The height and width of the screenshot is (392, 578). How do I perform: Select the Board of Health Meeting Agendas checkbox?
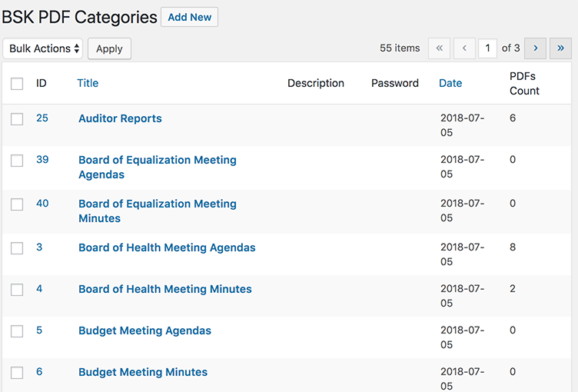pyautogui.click(x=17, y=248)
